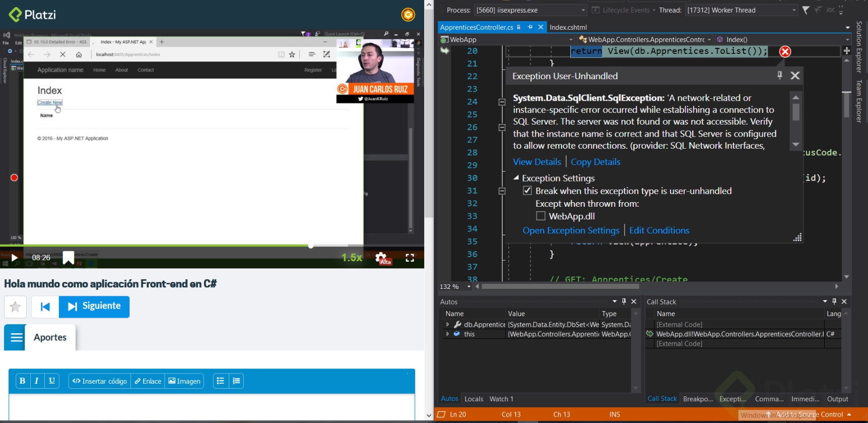Screen dimensions: 868x423
Task: Click the Platzi logo
Action: pyautogui.click(x=32, y=15)
